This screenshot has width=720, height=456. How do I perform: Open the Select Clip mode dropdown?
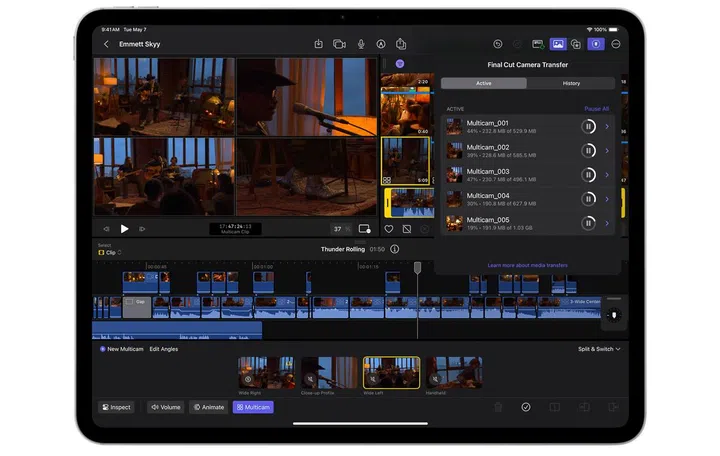pyautogui.click(x=110, y=253)
